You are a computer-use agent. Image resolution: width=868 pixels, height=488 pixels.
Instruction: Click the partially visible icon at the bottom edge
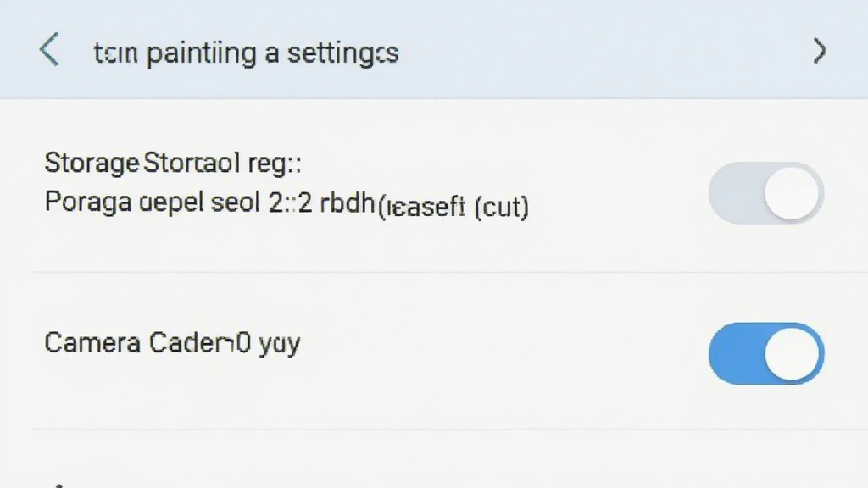point(60,485)
